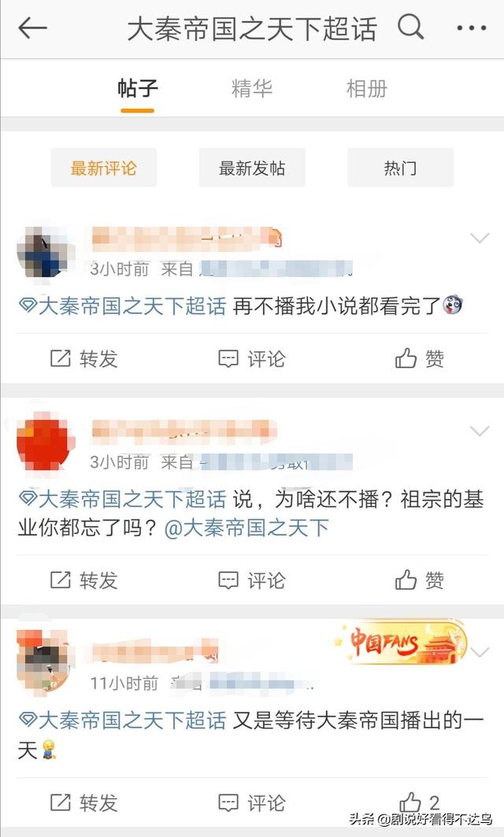Open the @大秦帝国之天下 mention link
This screenshot has width=504, height=837.
246,528
